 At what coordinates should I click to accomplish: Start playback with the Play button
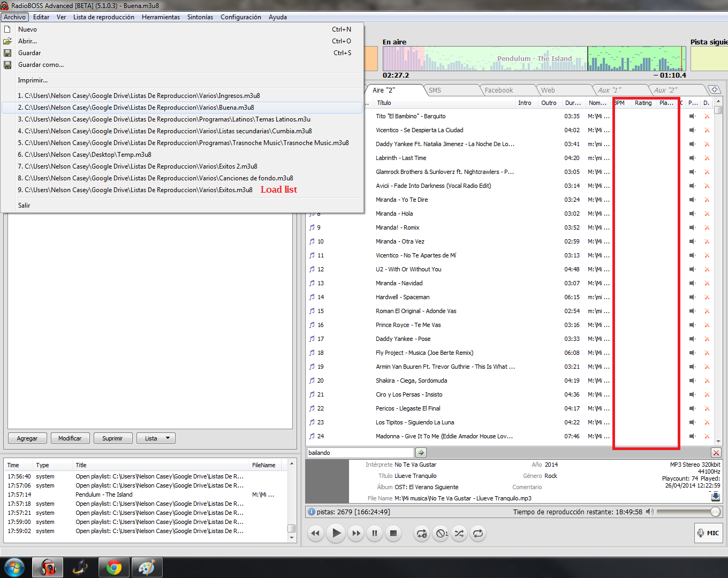(x=336, y=533)
